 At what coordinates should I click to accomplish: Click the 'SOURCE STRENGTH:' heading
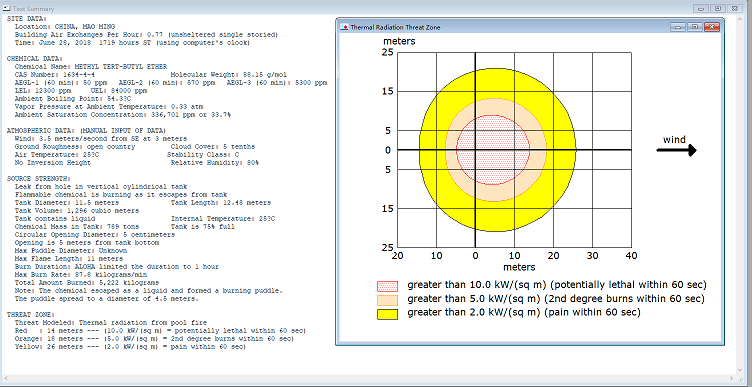(x=39, y=179)
